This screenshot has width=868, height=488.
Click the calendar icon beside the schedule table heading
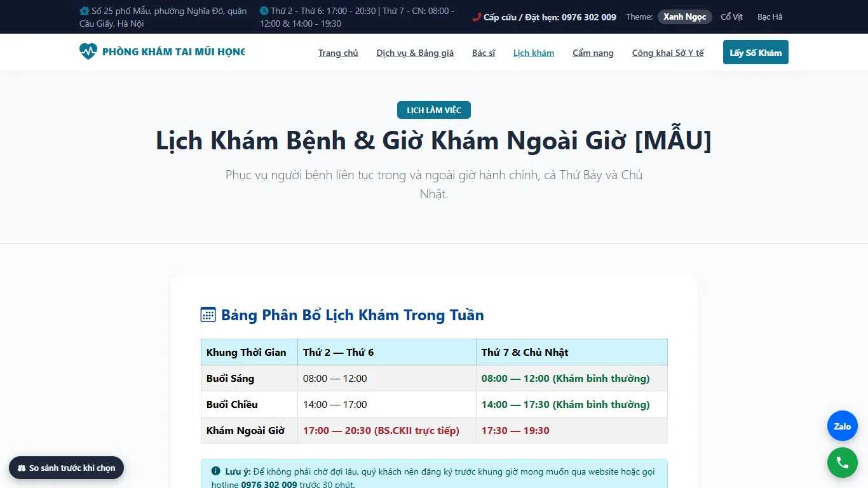208,315
